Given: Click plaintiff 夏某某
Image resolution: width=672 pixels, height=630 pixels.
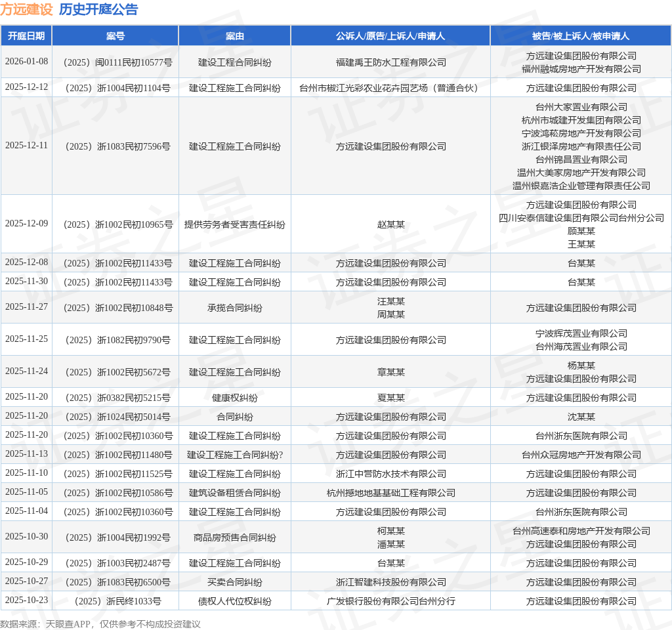Looking at the screenshot, I should click(x=391, y=398).
